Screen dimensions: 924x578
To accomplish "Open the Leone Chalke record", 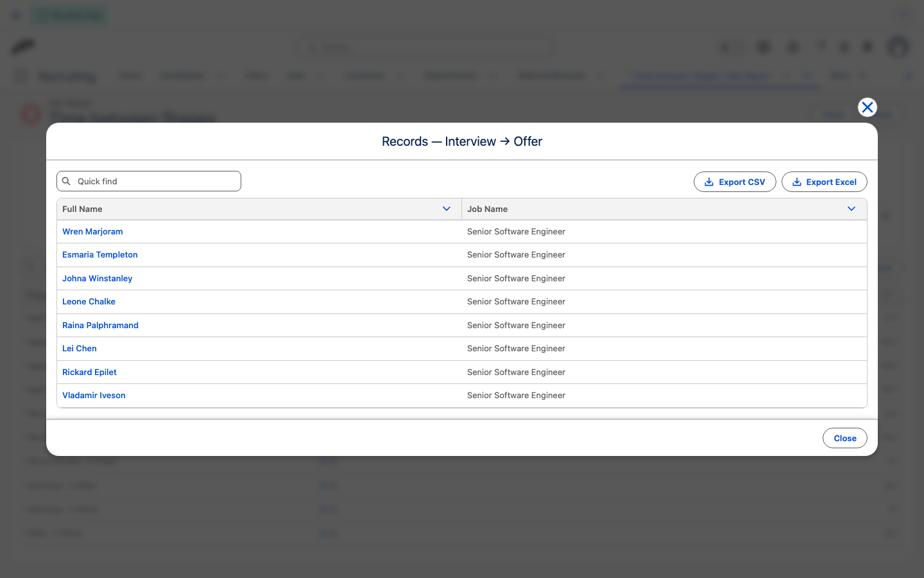I will (89, 302).
